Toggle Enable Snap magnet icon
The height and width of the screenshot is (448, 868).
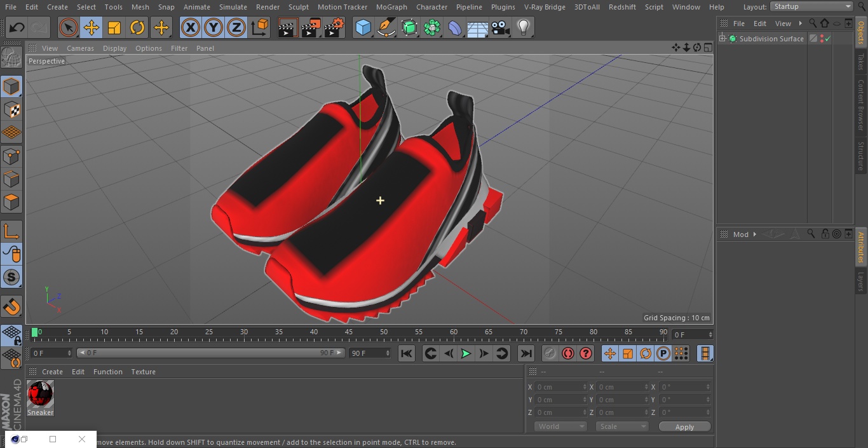click(x=11, y=307)
